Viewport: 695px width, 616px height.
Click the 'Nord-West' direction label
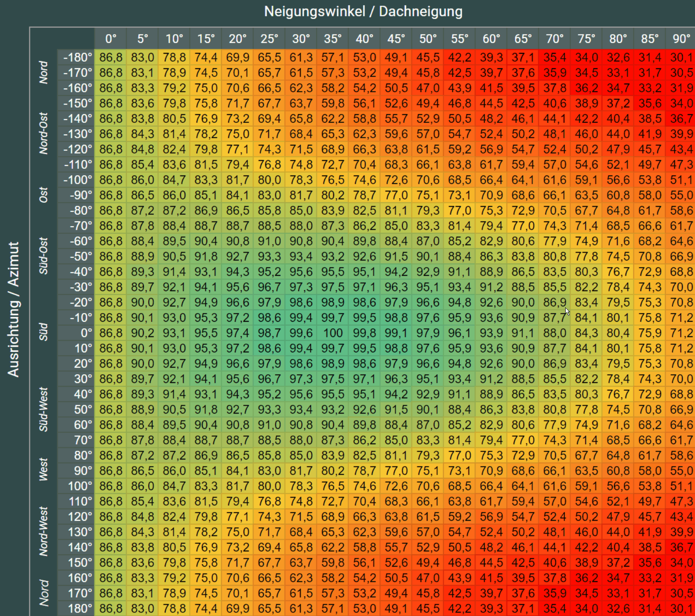point(43,532)
